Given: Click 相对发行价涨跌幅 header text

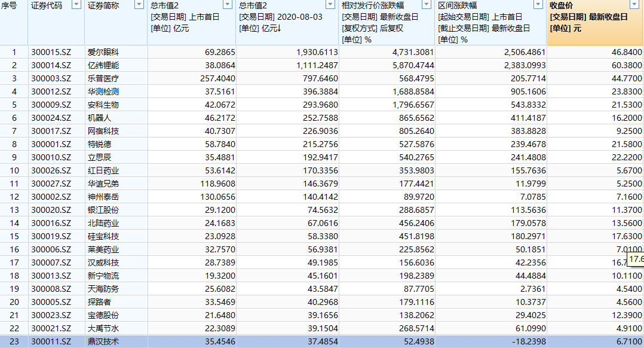Looking at the screenshot, I should coord(373,6).
